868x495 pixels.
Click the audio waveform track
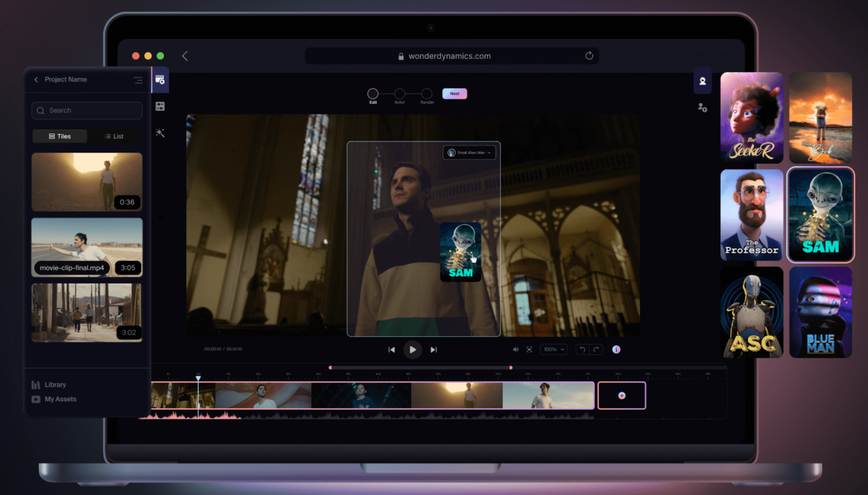click(x=366, y=415)
